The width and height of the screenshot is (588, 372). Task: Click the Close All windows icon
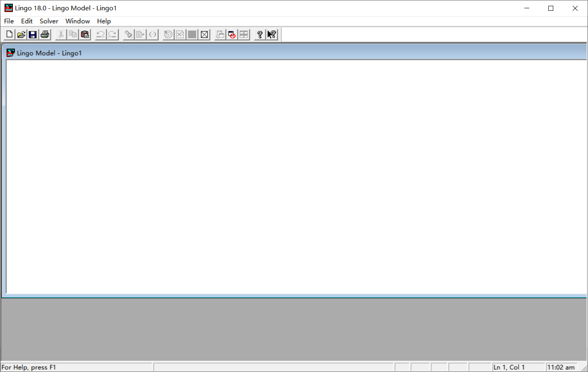[x=232, y=35]
